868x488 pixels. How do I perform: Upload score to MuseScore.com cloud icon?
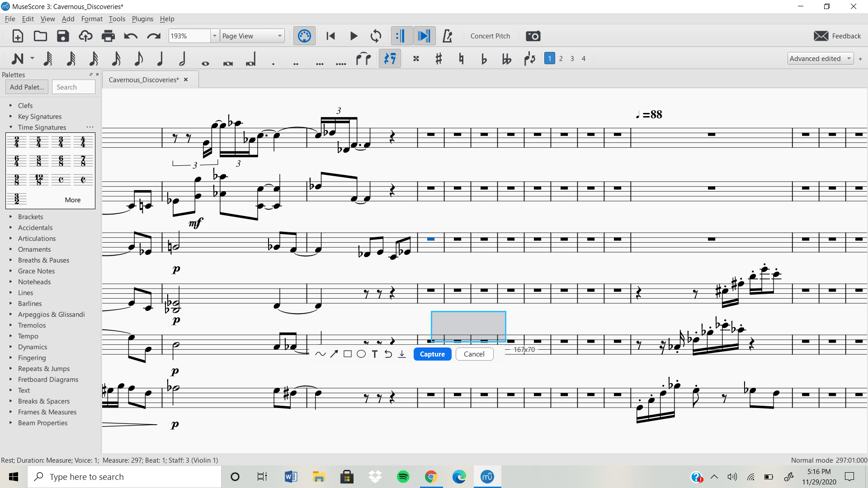pyautogui.click(x=85, y=36)
